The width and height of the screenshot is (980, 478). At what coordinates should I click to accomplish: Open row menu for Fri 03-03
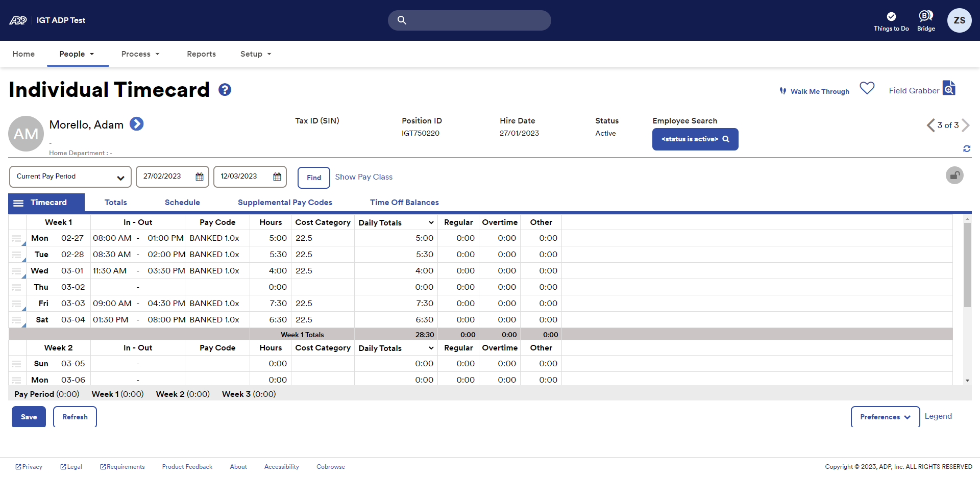tap(16, 304)
